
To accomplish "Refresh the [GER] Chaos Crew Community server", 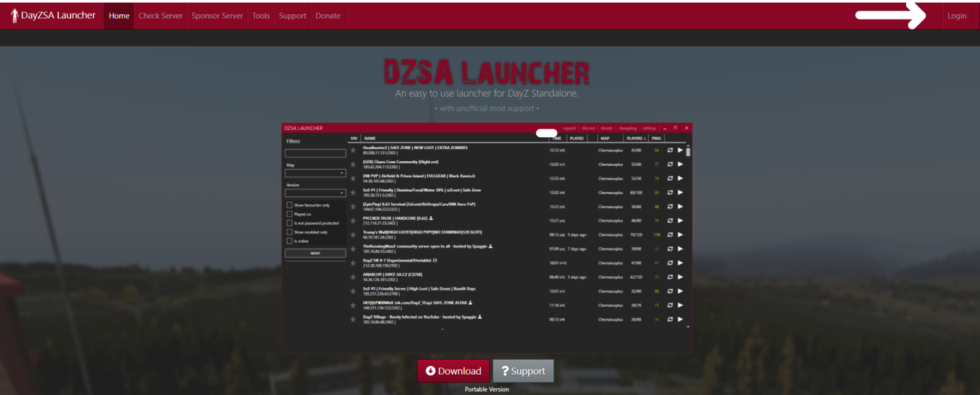I will pyautogui.click(x=670, y=164).
